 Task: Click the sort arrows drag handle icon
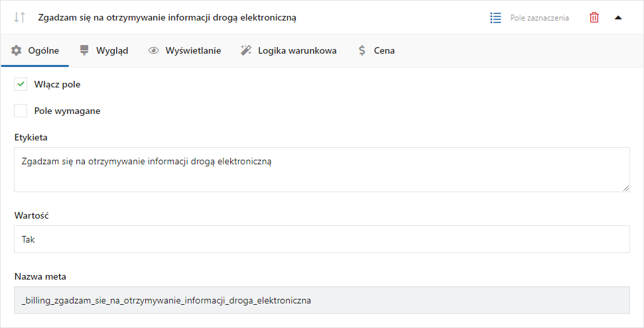point(20,17)
